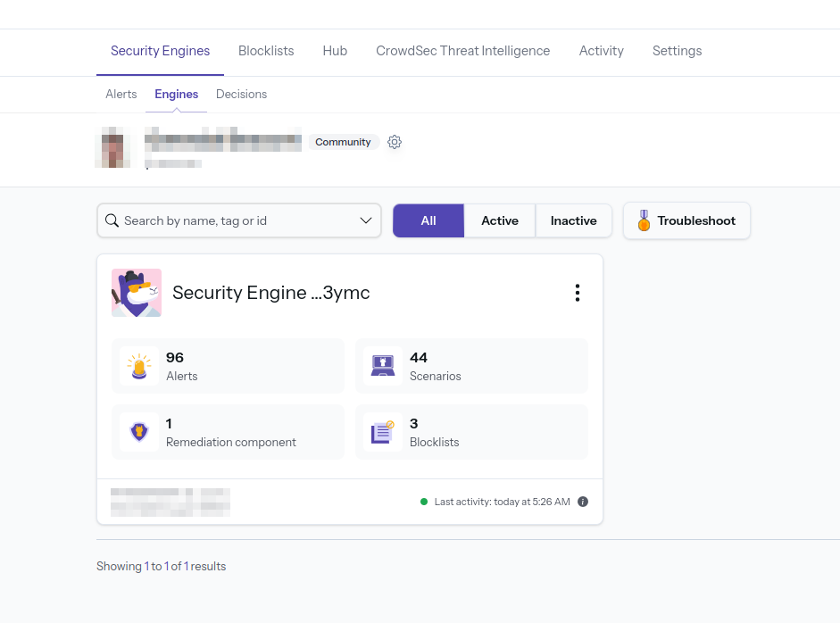The width and height of the screenshot is (840, 623).
Task: Switch to the Alerts sub-tab
Action: pyautogui.click(x=121, y=95)
